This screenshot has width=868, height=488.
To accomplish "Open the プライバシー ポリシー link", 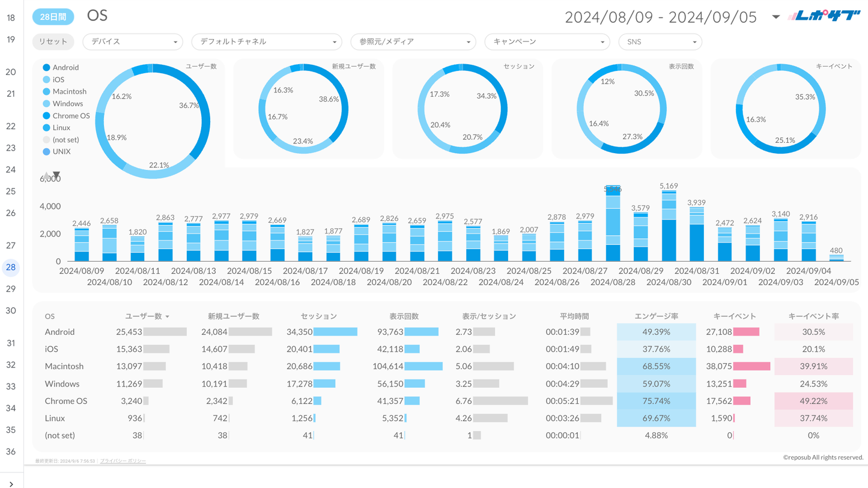I will 123,461.
